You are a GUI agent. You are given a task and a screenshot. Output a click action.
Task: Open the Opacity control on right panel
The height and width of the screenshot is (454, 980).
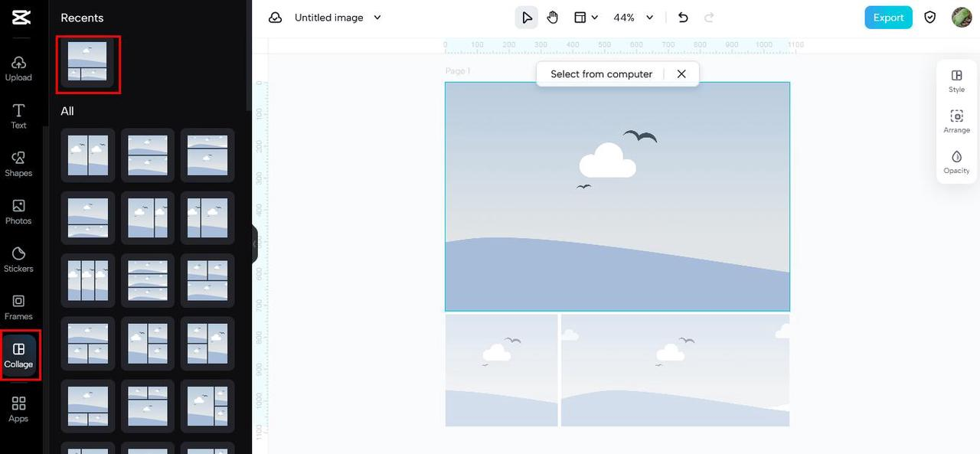coord(956,162)
